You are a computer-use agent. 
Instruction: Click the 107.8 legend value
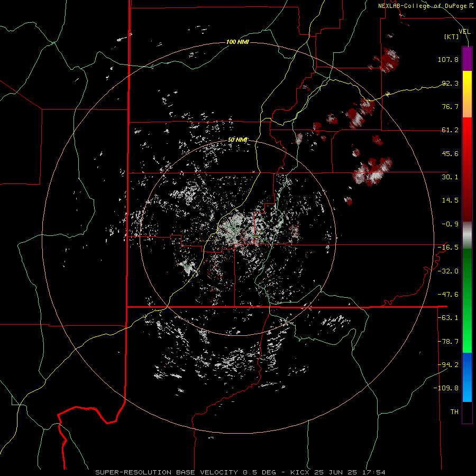[448, 59]
